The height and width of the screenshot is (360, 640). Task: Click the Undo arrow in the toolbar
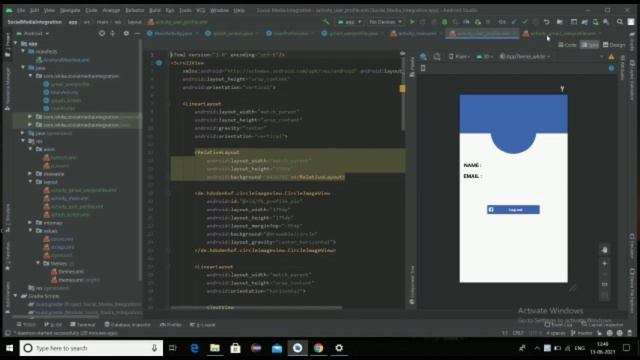(546, 22)
